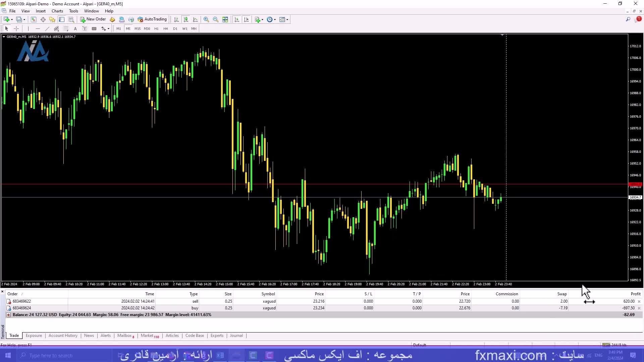Switch chart to candlesticks view
Image resolution: width=644 pixels, height=362 pixels.
pos(186,19)
